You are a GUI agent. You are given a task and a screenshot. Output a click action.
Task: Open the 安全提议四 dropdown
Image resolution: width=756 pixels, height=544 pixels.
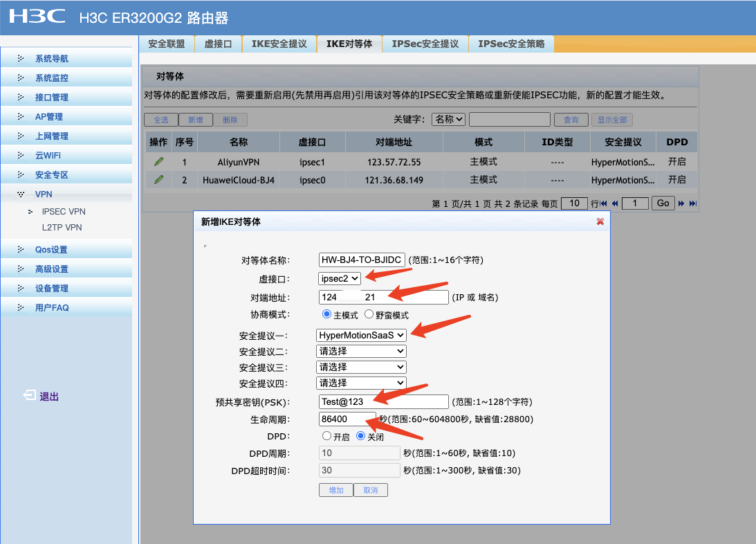361,383
